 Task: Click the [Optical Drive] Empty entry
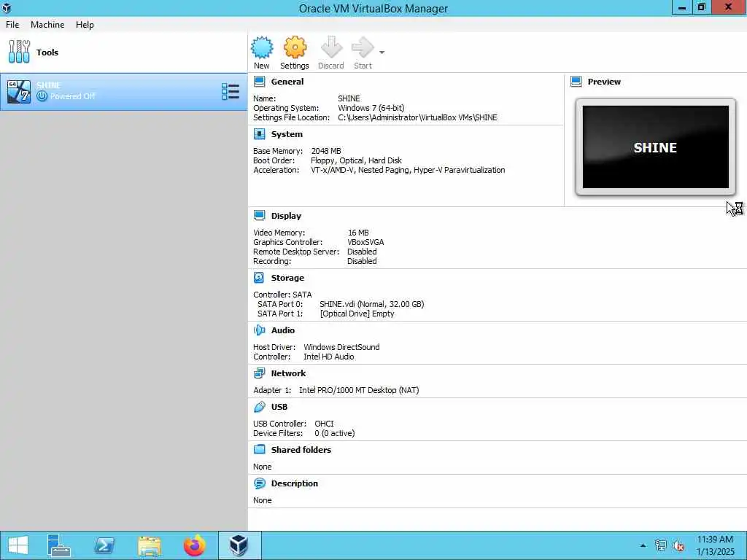coord(357,314)
